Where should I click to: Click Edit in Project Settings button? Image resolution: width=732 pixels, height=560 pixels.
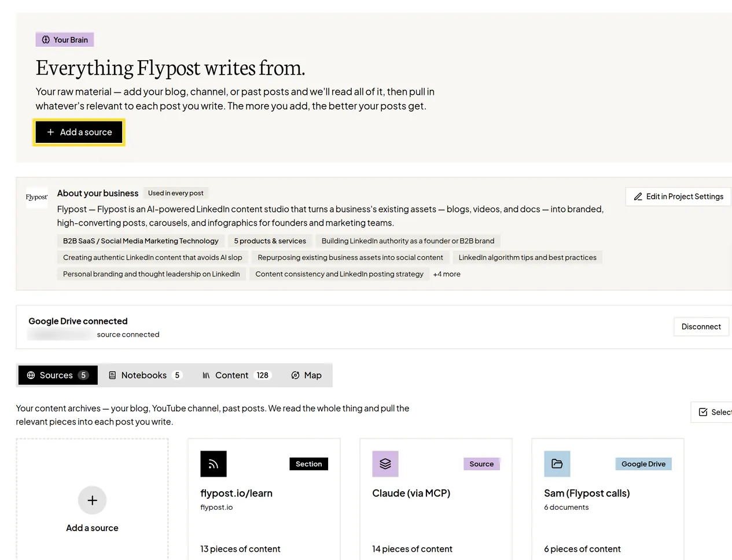(678, 197)
